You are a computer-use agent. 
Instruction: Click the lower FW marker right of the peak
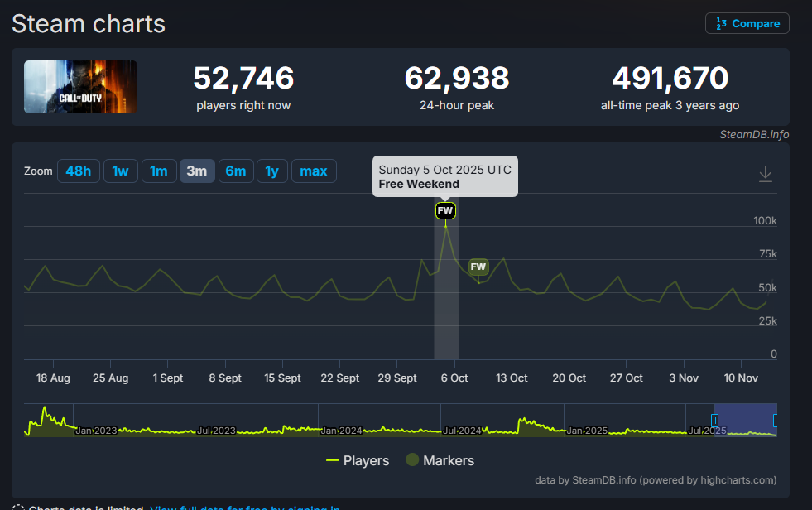(478, 267)
